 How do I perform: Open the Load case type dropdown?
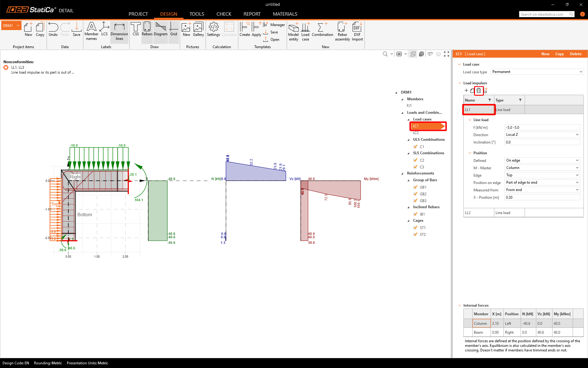point(537,72)
